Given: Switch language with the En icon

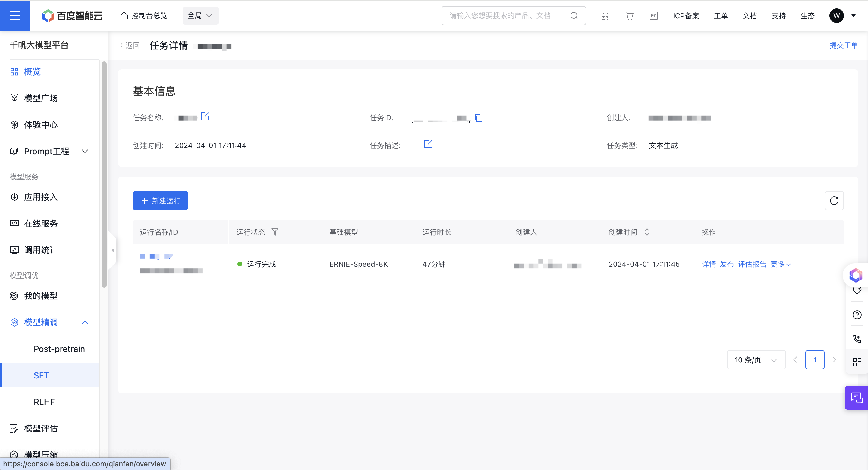Looking at the screenshot, I should pos(653,15).
